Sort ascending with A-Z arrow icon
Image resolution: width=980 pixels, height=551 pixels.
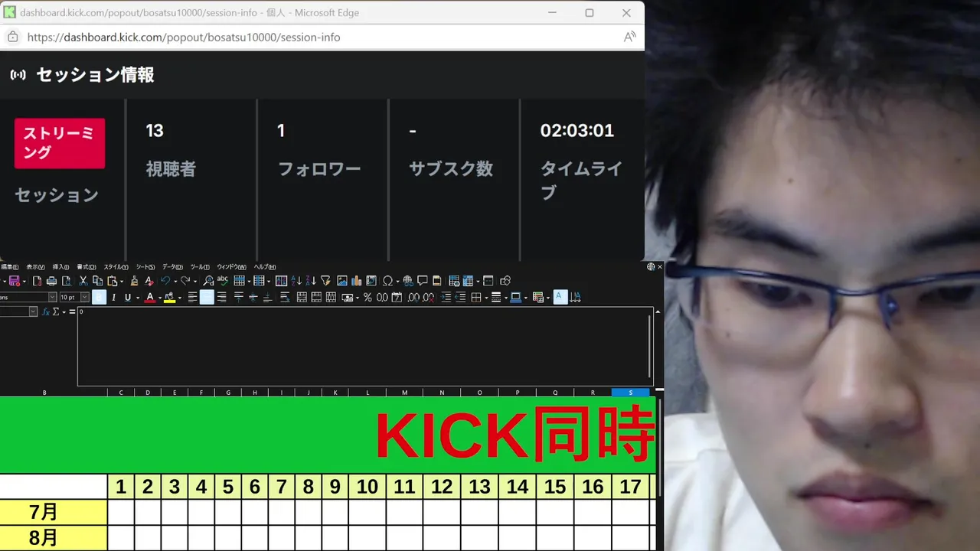(x=296, y=281)
